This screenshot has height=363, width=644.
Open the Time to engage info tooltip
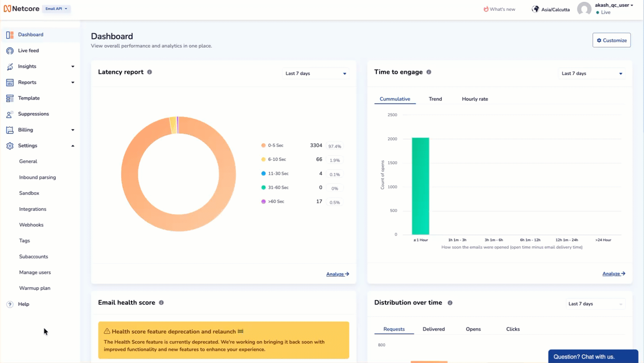428,72
